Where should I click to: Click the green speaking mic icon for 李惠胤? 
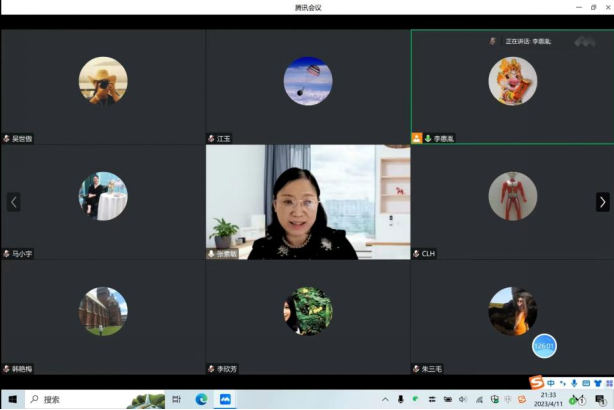point(428,139)
